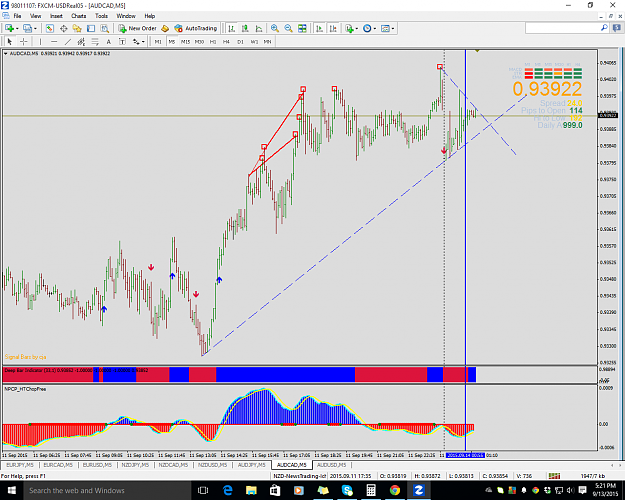This screenshot has width=625, height=500.
Task: Switch to the AUDUSD,M5 chart tab
Action: (x=332, y=465)
